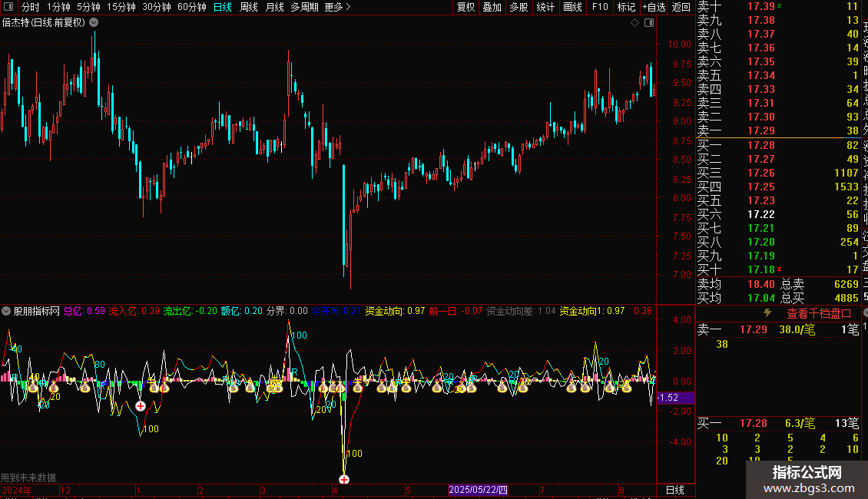
Task: Expand the 更多 periods menu
Action: [338, 7]
